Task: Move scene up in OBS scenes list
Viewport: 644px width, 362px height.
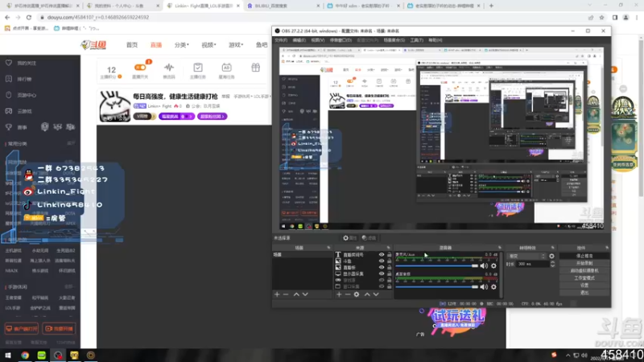Action: (x=296, y=294)
